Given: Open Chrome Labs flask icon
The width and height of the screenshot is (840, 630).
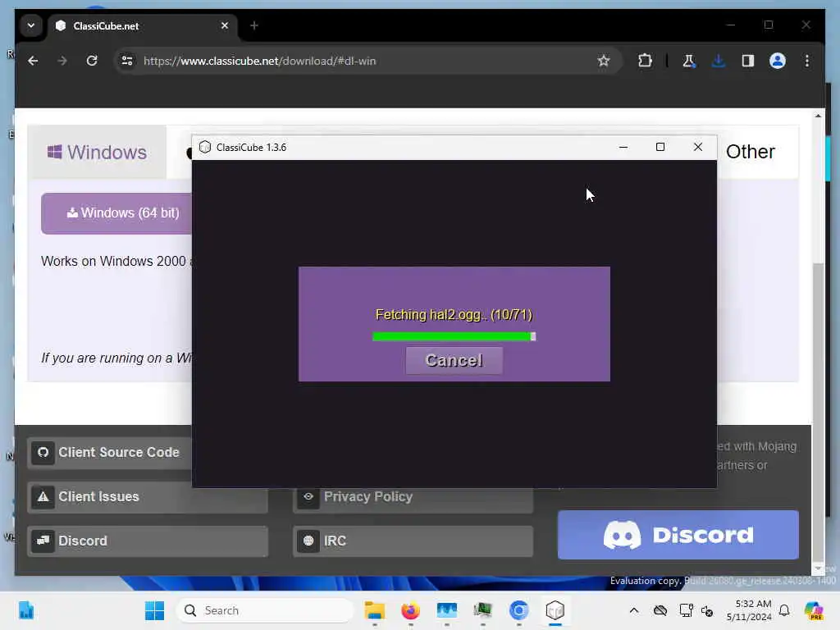Looking at the screenshot, I should click(x=688, y=61).
